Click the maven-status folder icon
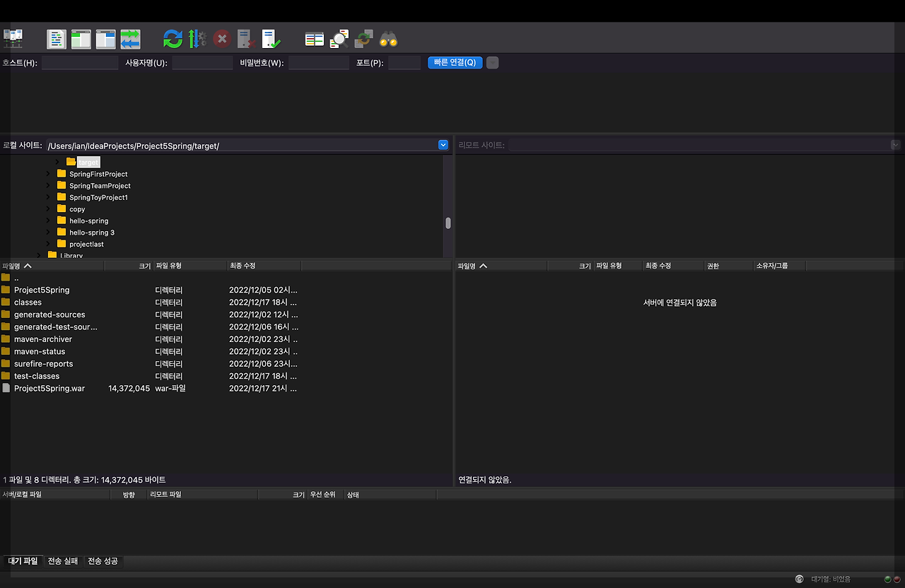Image resolution: width=905 pixels, height=588 pixels. pos(6,351)
